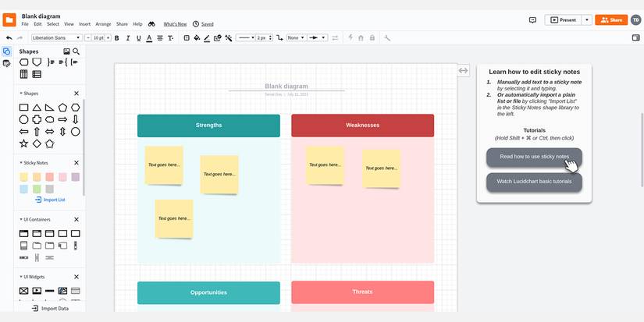Click Watch Lucidchart basic tutorials button
This screenshot has width=644, height=322.
[534, 182]
